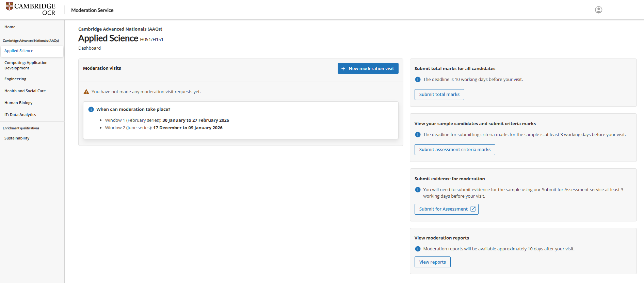The image size is (644, 283).
Task: Click the View reports button
Action: pos(432,262)
